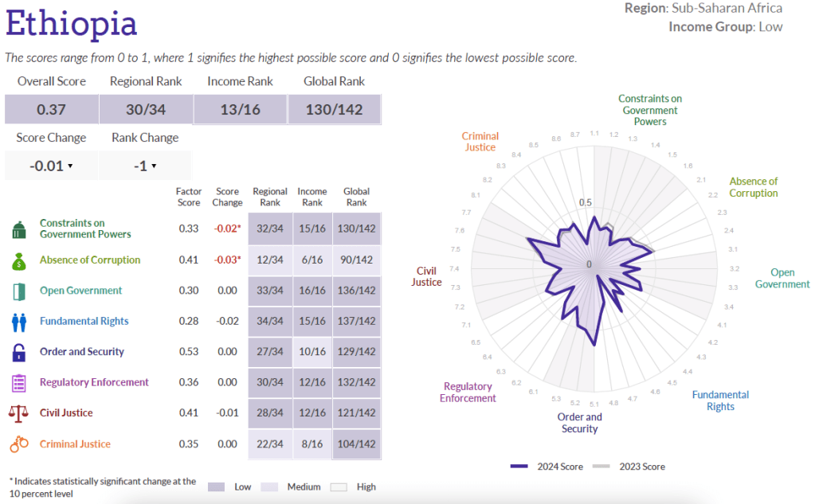This screenshot has height=504, width=815.
Task: Click the Rank Change -1 down arrow
Action: pyautogui.click(x=154, y=166)
